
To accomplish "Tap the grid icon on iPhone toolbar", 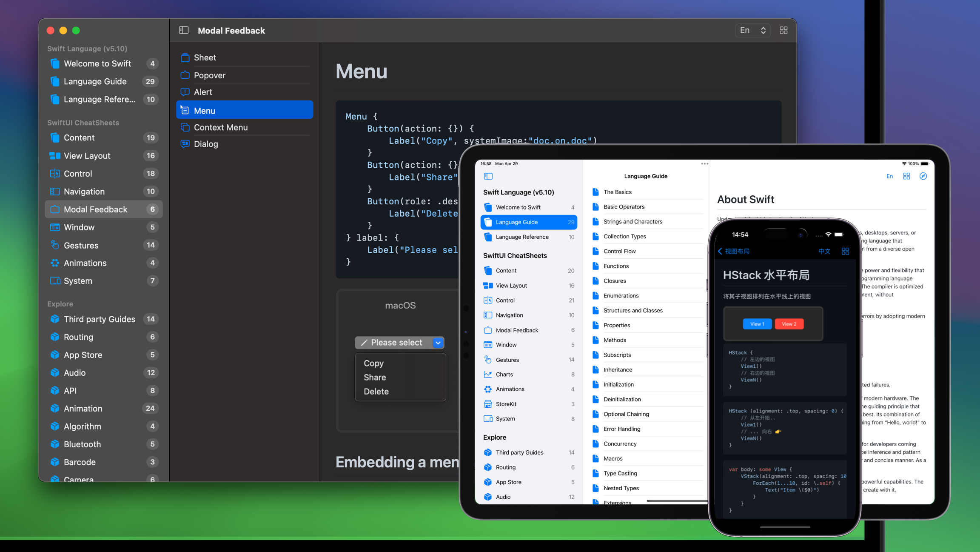I will coord(845,251).
